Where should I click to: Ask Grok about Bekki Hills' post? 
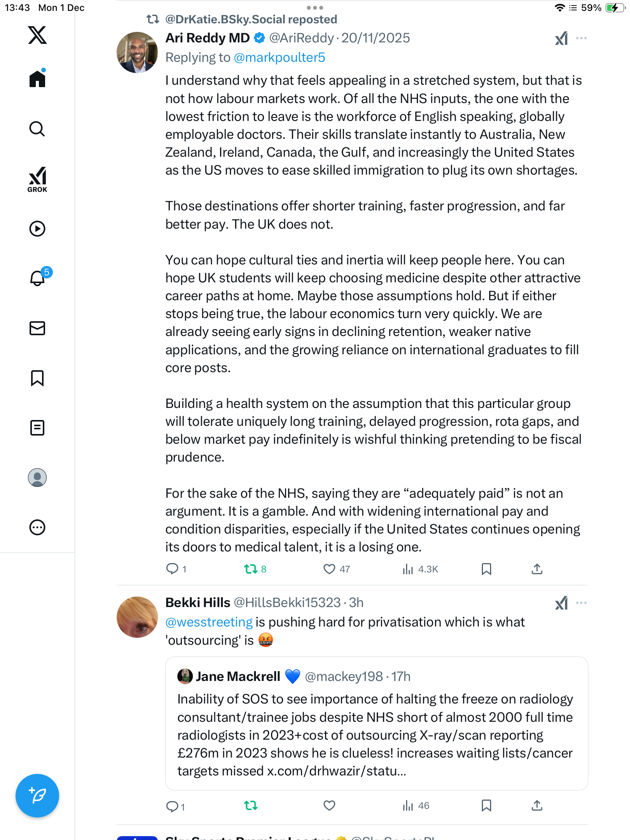561,603
